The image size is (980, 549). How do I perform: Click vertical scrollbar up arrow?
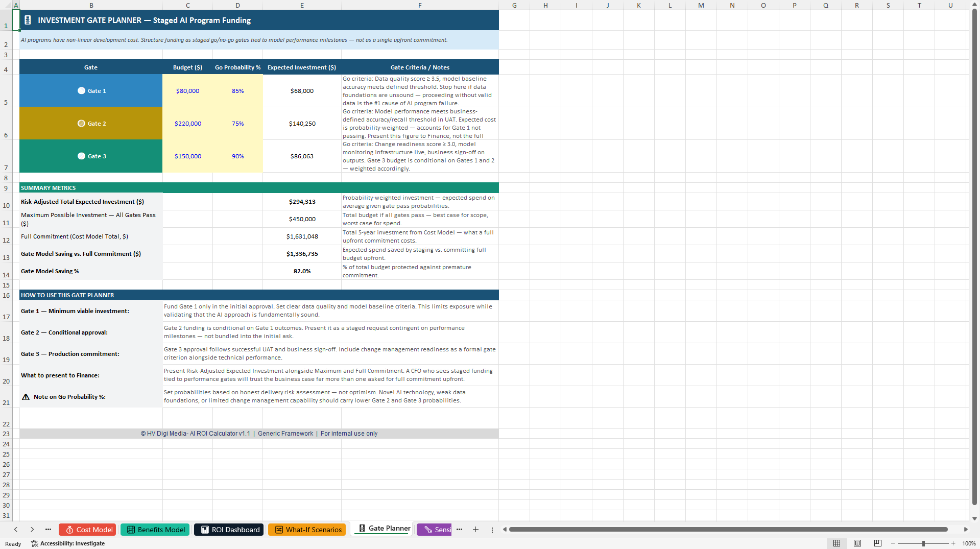click(974, 4)
